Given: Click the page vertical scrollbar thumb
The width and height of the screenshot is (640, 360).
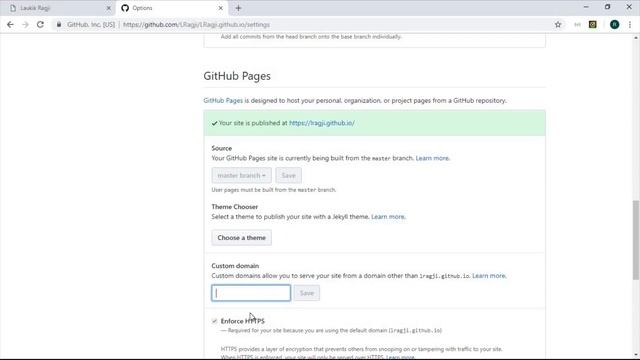Looking at the screenshot, I should pos(636,240).
